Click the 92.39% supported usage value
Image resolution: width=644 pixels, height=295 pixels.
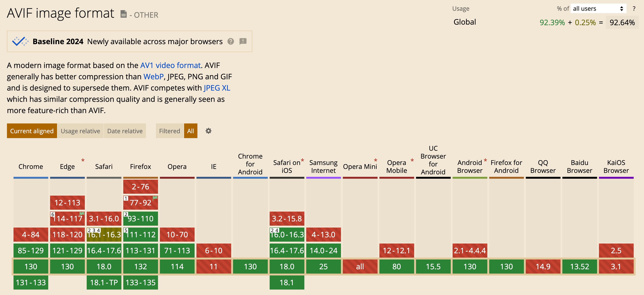pos(552,23)
